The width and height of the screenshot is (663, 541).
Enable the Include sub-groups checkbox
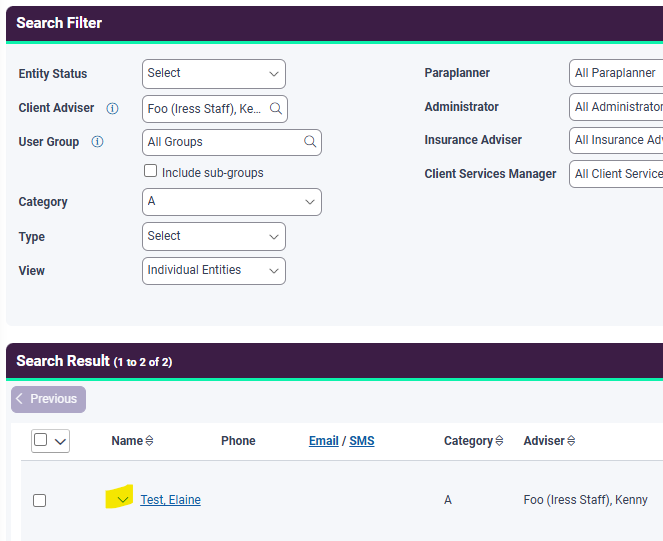(x=150, y=171)
